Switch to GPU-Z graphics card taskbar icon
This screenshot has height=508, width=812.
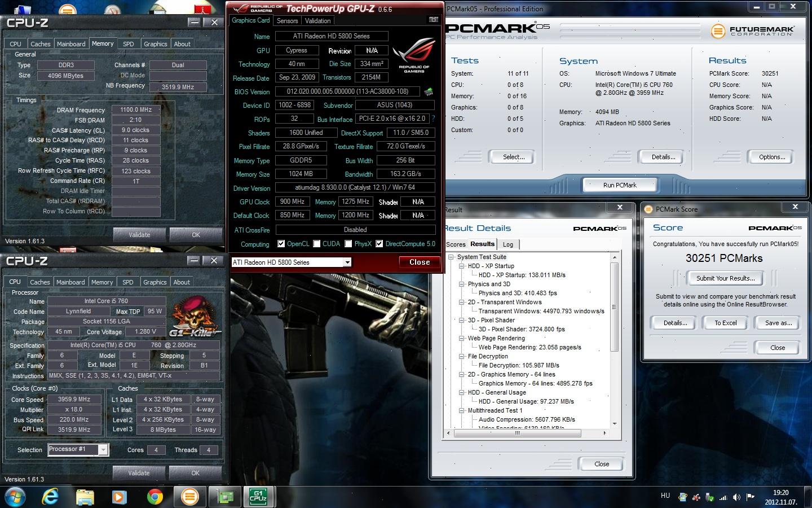225,497
